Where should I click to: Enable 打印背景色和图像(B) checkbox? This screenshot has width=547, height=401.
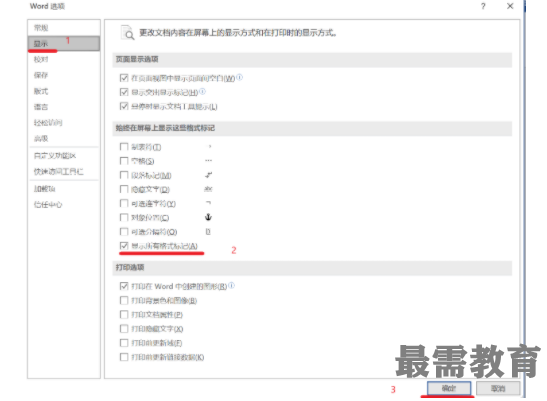[124, 300]
